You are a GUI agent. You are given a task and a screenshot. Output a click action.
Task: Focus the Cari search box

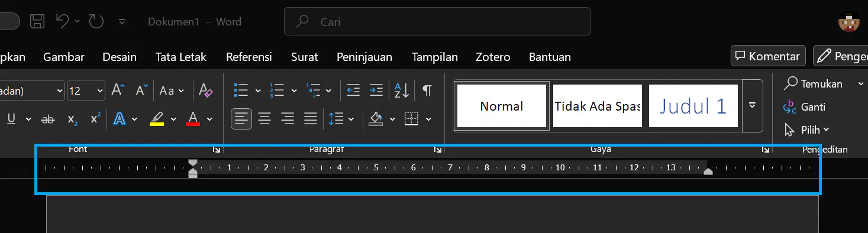click(437, 22)
